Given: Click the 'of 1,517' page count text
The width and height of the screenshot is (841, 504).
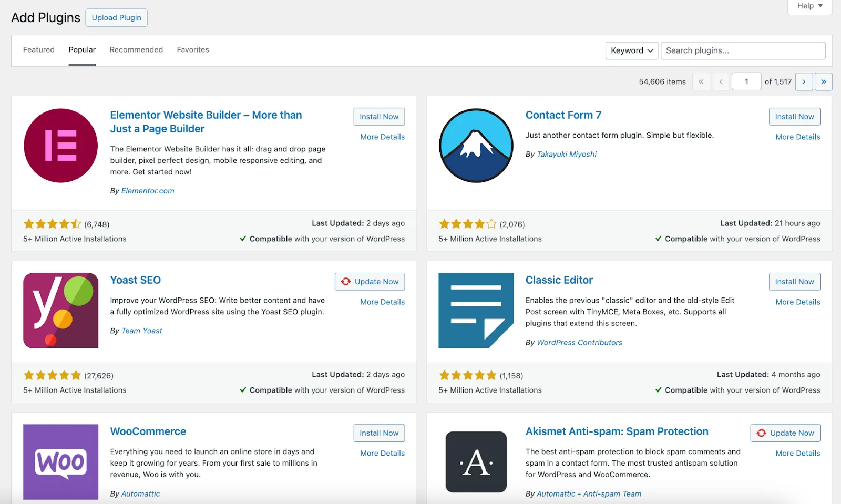Looking at the screenshot, I should pyautogui.click(x=778, y=82).
